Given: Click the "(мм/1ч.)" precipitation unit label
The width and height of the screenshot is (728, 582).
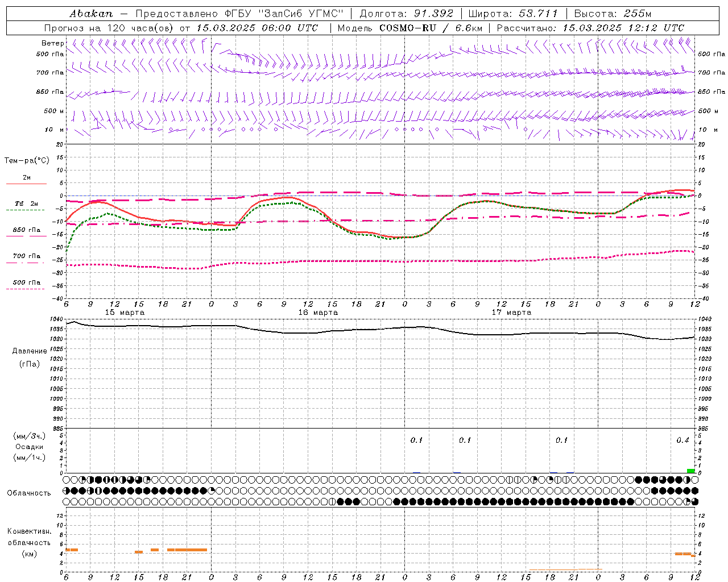Looking at the screenshot, I should (30, 458).
